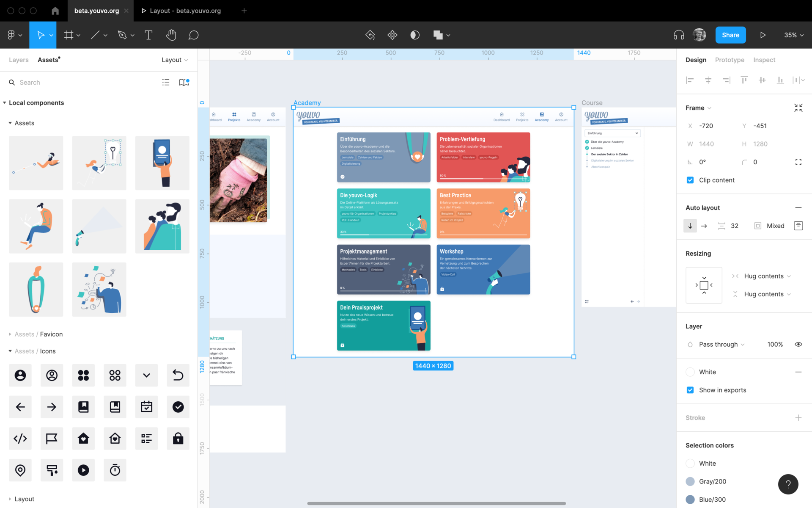Select the Line shape tool

point(95,35)
